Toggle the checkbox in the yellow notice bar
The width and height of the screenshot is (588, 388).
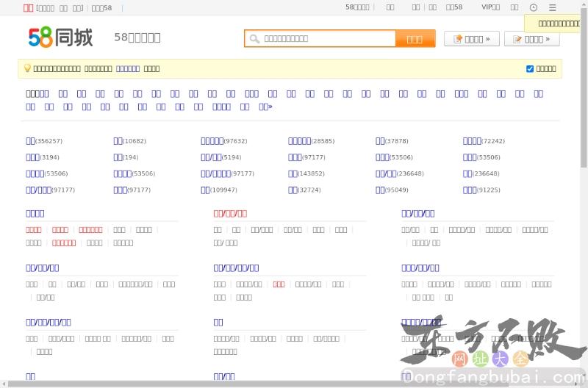coord(530,69)
